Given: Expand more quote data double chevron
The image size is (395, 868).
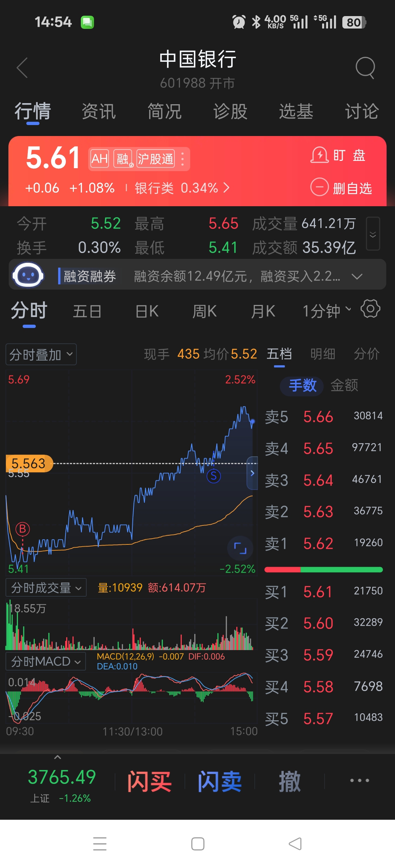Looking at the screenshot, I should 373,234.
